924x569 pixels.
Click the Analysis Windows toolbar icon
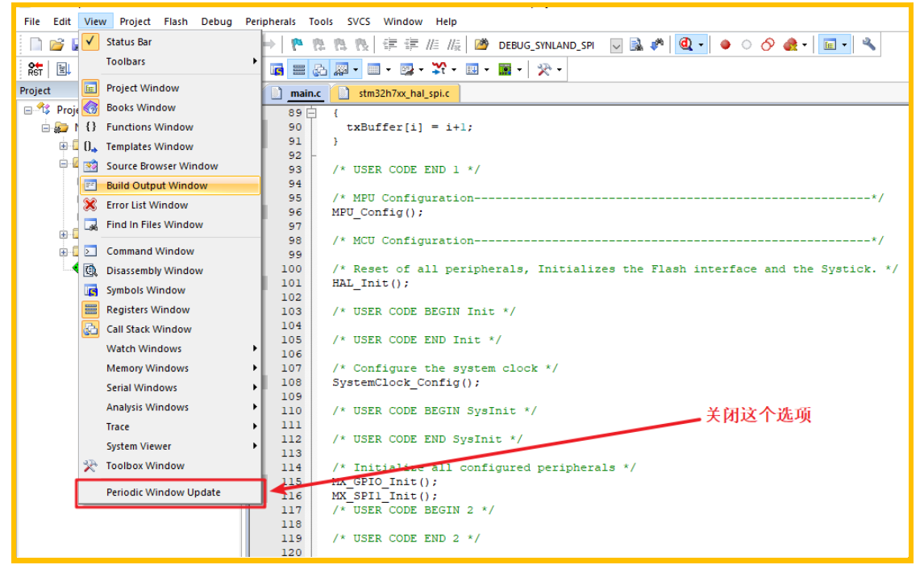click(x=439, y=69)
